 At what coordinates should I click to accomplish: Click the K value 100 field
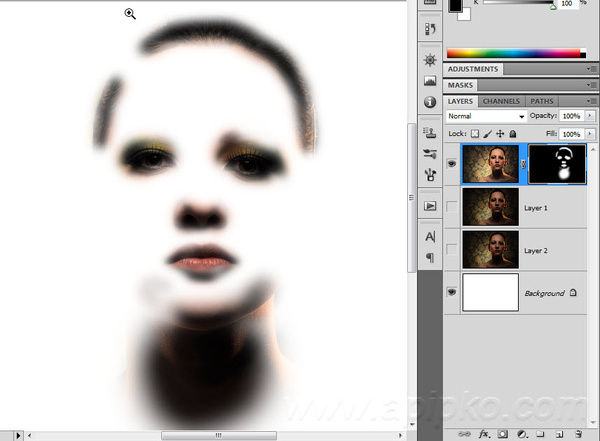point(567,3)
